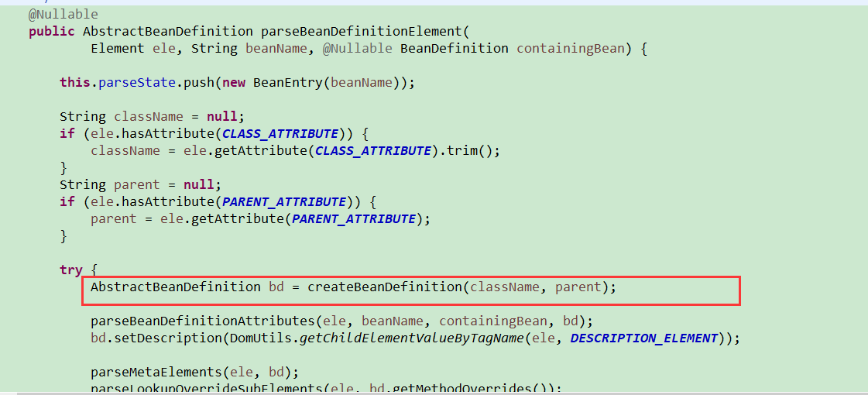Select the createBeanDefinition method call
Image resolution: width=868 pixels, height=395 pixels.
(x=385, y=287)
